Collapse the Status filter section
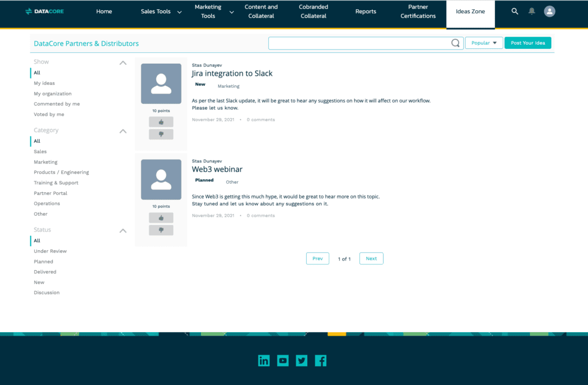588x385 pixels. (x=123, y=231)
